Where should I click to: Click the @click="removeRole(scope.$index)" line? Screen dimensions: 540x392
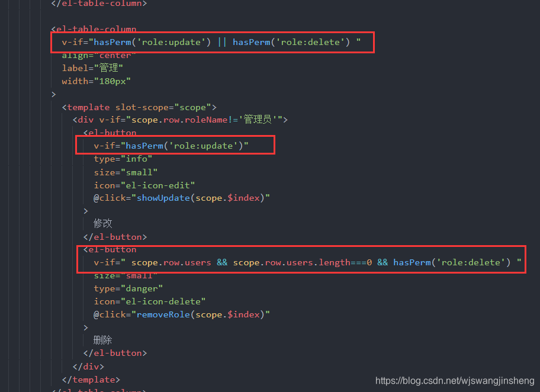[182, 314]
